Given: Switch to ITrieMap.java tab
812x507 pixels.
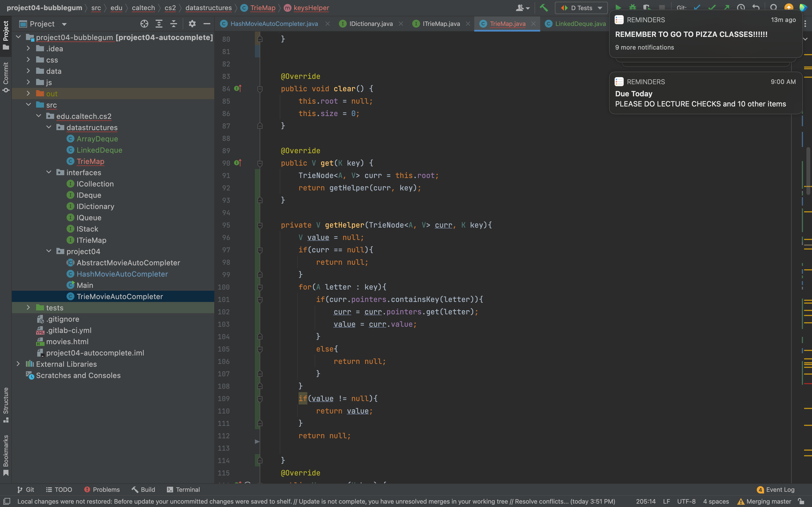Looking at the screenshot, I should tap(441, 24).
